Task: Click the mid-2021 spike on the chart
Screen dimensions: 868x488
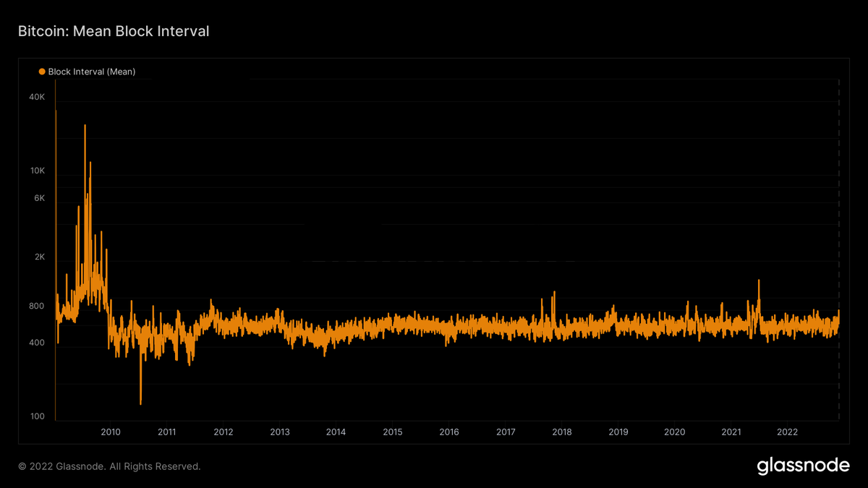Action: tap(759, 281)
